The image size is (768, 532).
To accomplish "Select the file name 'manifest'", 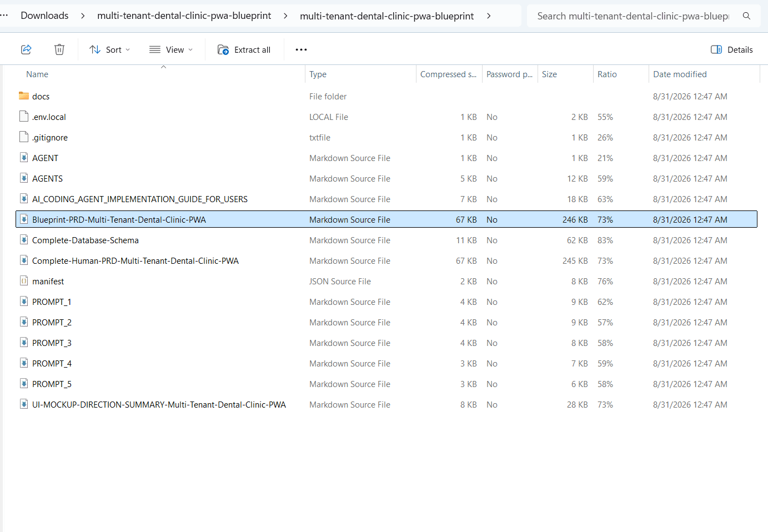I will click(48, 282).
